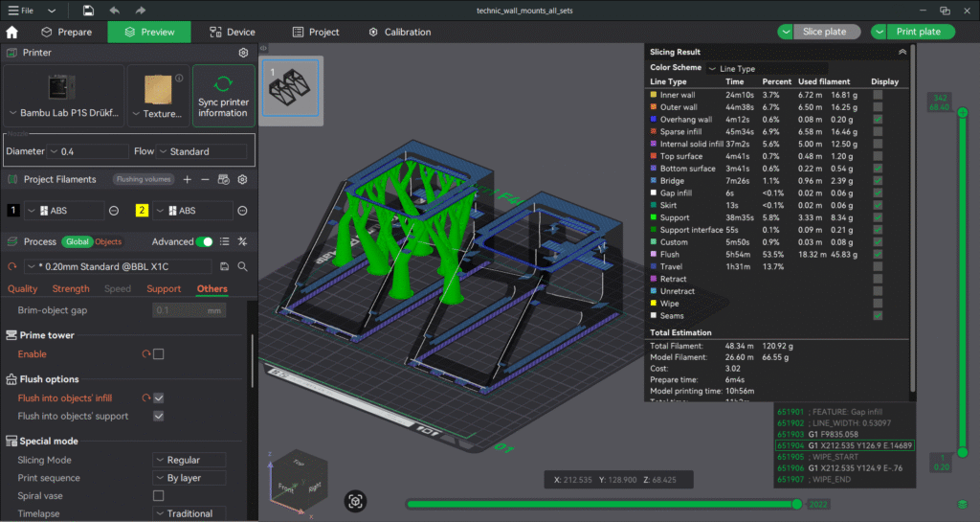Collapse the Slicing Result panel
Viewport: 980px width, 522px height.
pyautogui.click(x=902, y=52)
